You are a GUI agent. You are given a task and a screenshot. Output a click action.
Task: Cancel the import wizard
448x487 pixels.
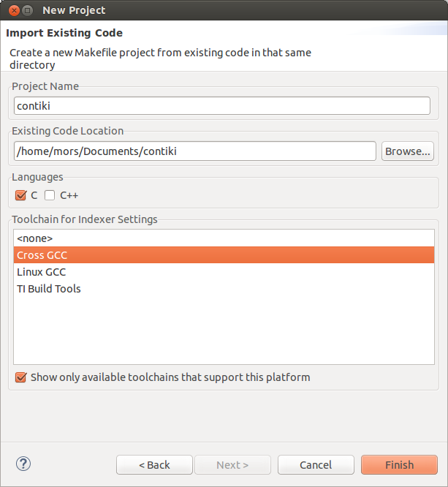click(x=316, y=465)
